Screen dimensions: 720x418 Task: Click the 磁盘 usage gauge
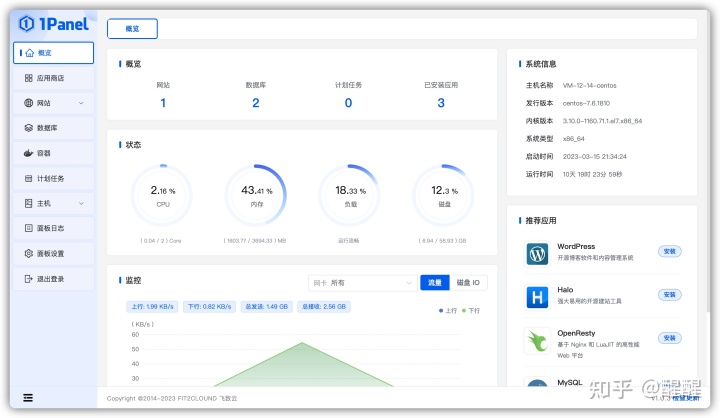(x=444, y=195)
